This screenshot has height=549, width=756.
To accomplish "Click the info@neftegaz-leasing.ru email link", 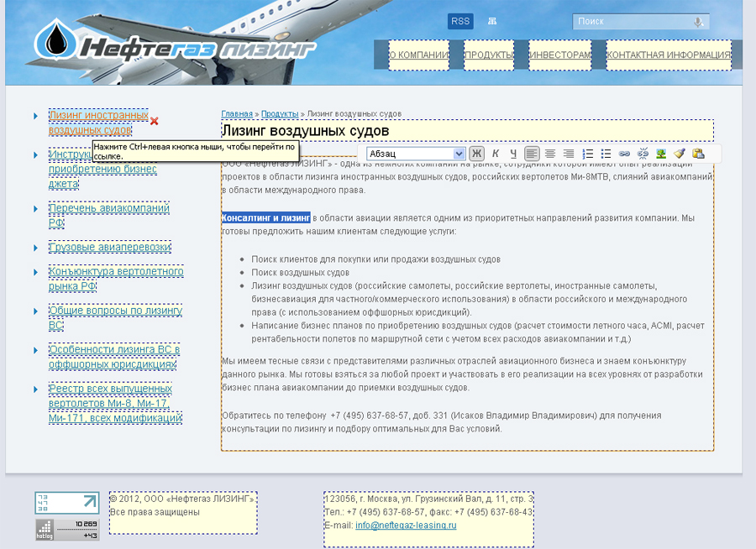I will click(x=406, y=525).
